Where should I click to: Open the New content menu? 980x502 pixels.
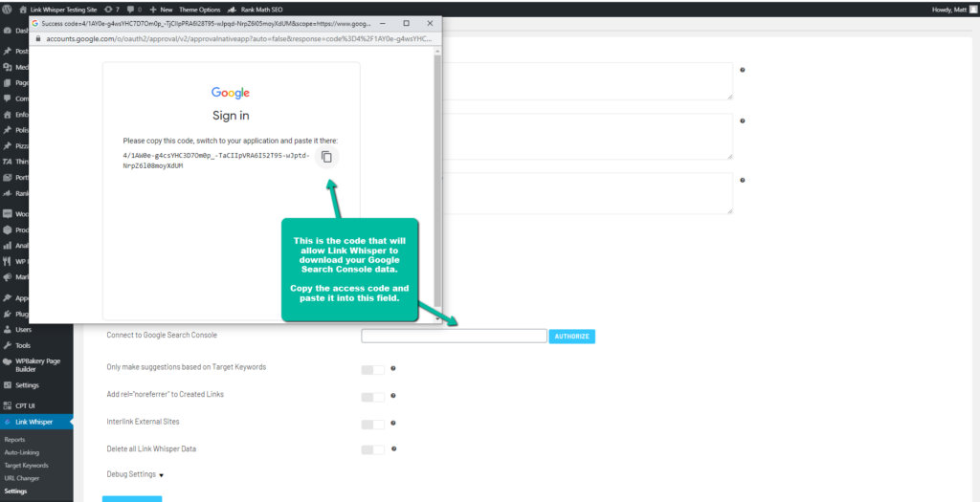pyautogui.click(x=161, y=10)
